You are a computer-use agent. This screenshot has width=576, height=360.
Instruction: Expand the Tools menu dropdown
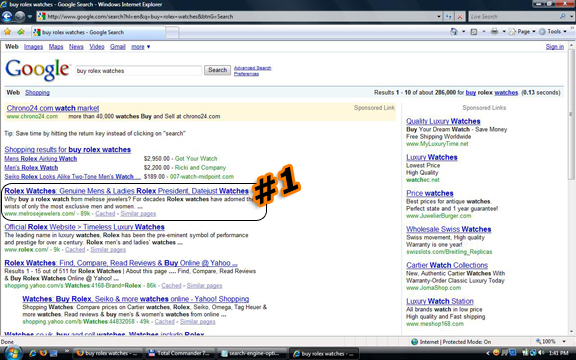[552, 32]
